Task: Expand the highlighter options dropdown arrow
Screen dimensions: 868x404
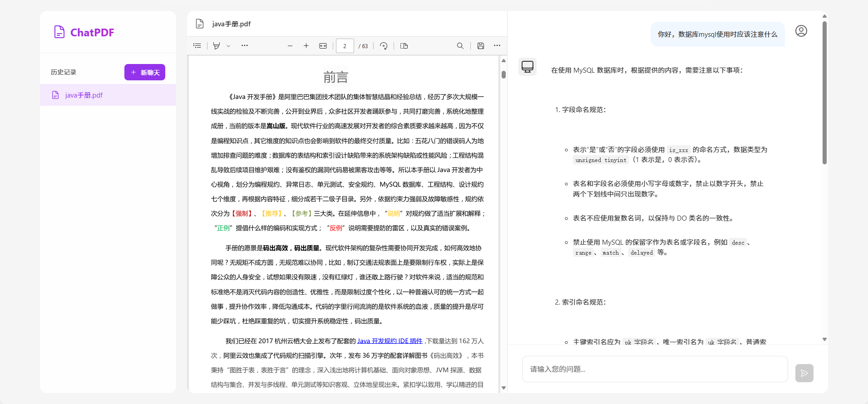Action: pyautogui.click(x=228, y=46)
